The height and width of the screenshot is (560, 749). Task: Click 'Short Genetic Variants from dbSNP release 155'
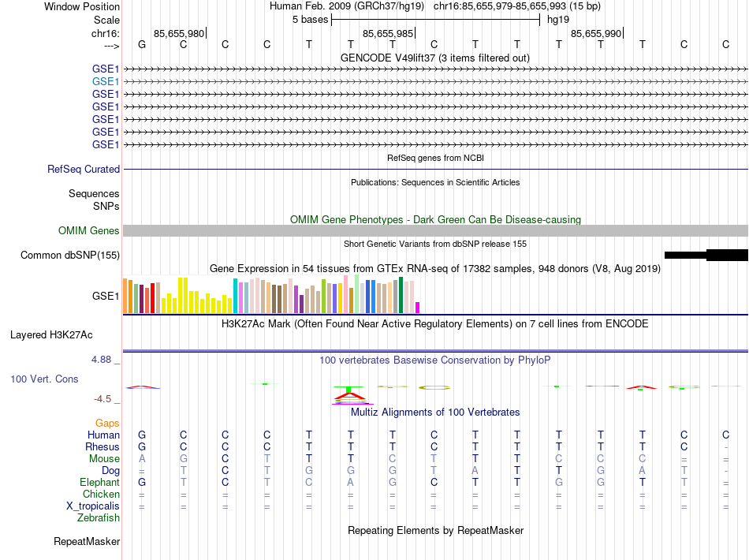[x=435, y=244]
